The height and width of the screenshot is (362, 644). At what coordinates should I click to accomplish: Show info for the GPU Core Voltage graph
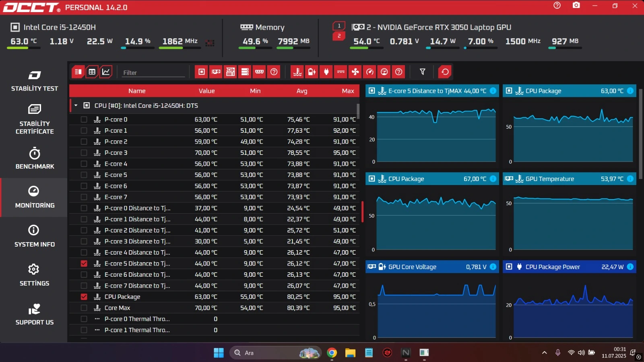click(x=493, y=267)
